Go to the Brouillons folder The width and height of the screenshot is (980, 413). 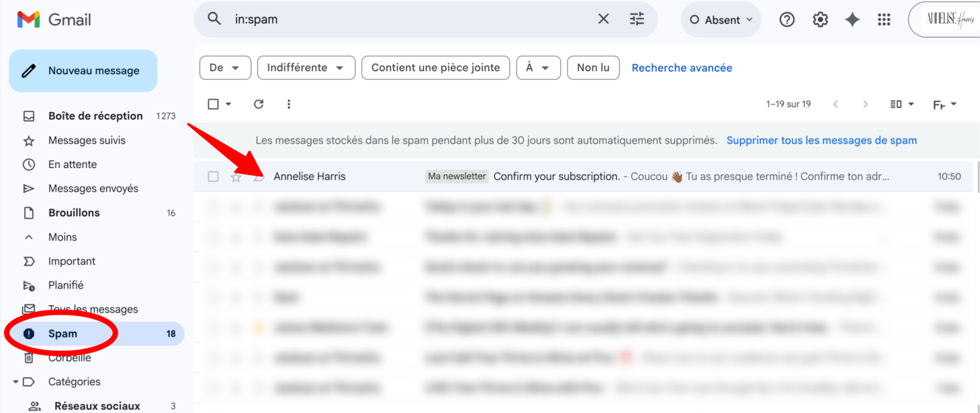click(x=74, y=213)
